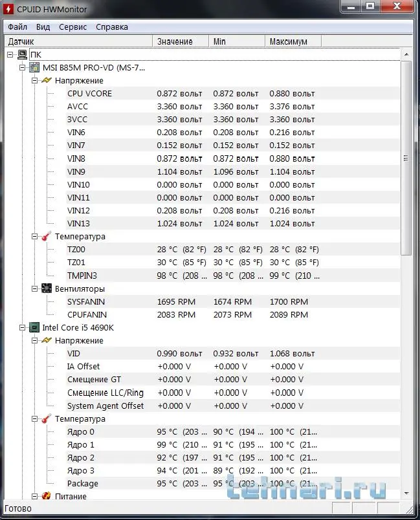
Task: Click the computer icon next to ПК
Action: [22, 54]
